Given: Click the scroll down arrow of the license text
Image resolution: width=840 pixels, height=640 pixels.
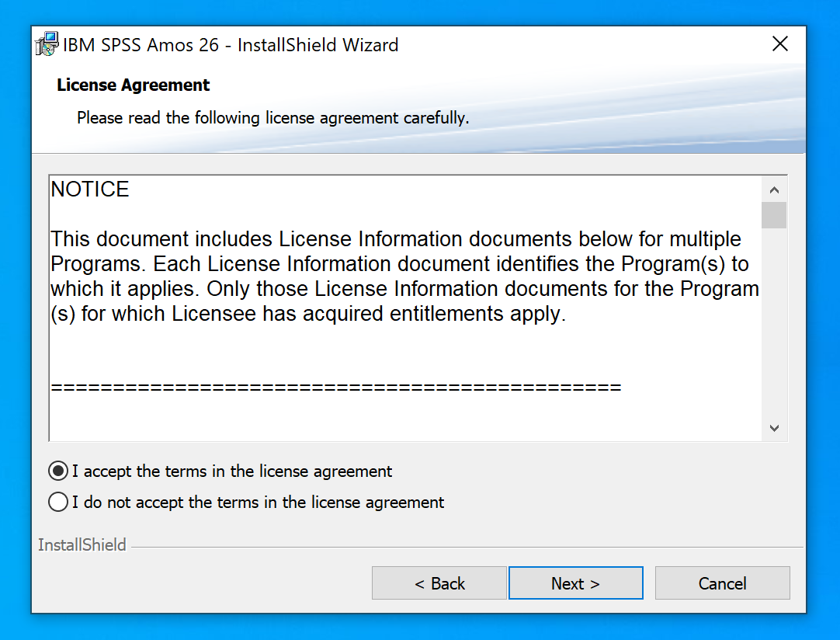Looking at the screenshot, I should click(774, 428).
